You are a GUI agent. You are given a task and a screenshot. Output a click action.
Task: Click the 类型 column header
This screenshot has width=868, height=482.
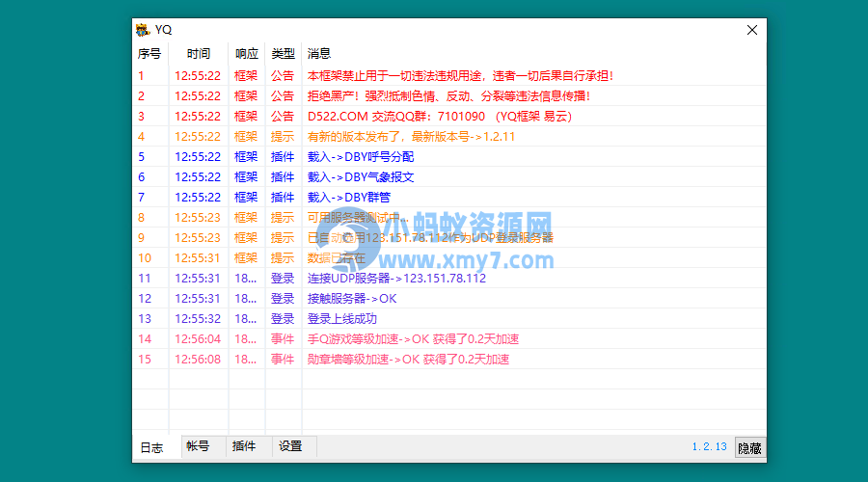coord(283,54)
